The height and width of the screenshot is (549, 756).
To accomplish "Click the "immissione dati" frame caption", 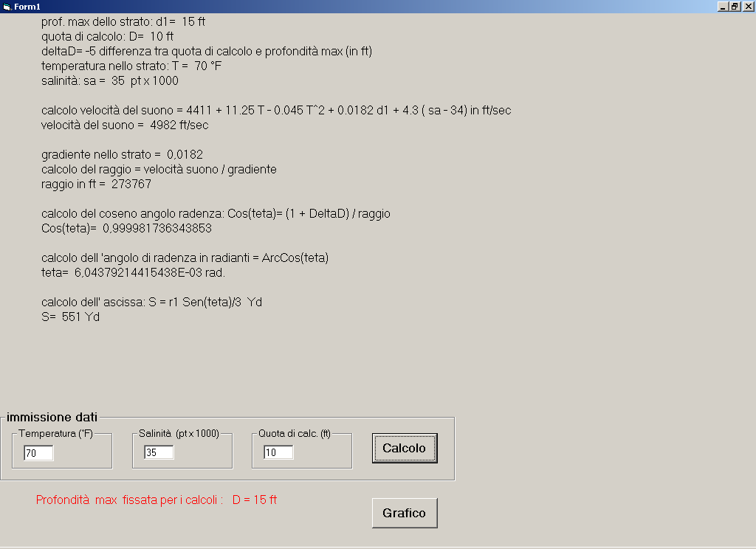I will coord(52,417).
